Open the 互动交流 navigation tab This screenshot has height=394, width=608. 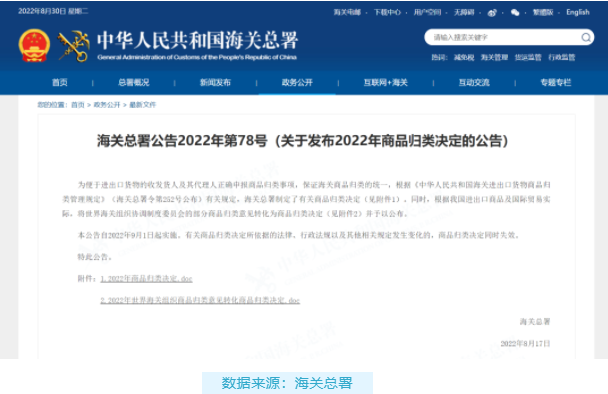[x=474, y=82]
